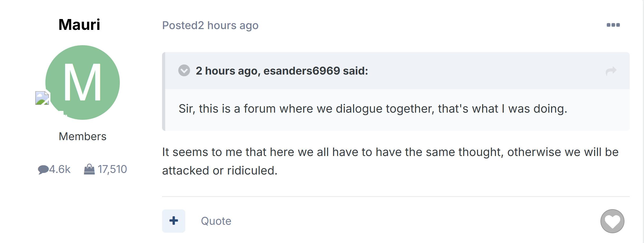Click the "attacked or ridiculed." text line
Viewport: 644px width, 243px height.
pyautogui.click(x=220, y=171)
